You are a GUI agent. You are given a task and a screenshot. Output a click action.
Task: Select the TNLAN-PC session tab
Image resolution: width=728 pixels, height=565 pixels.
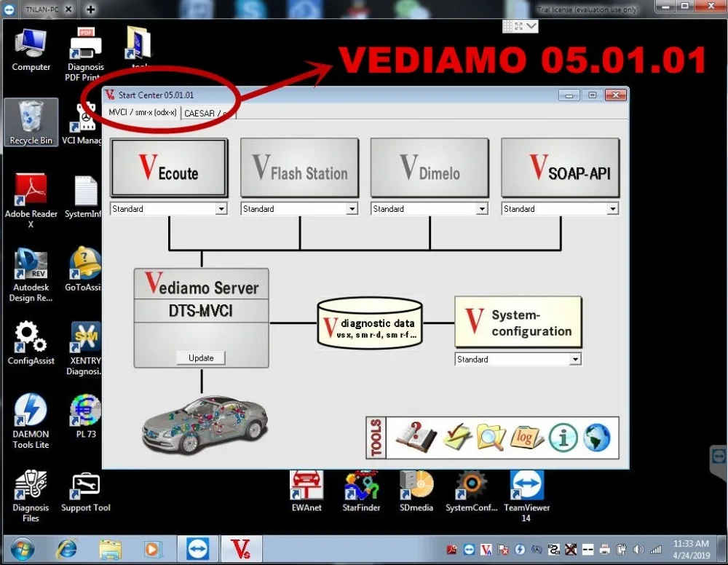41,9
